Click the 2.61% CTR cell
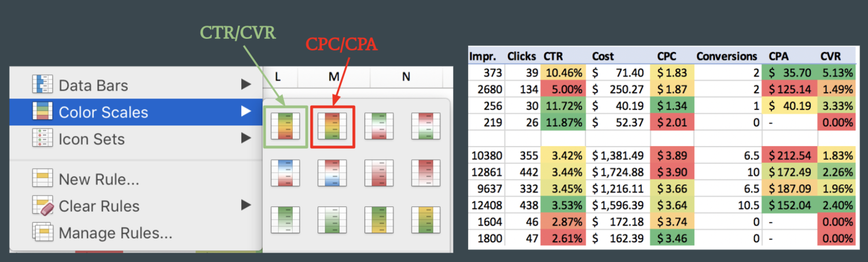The height and width of the screenshot is (262, 868). click(562, 238)
